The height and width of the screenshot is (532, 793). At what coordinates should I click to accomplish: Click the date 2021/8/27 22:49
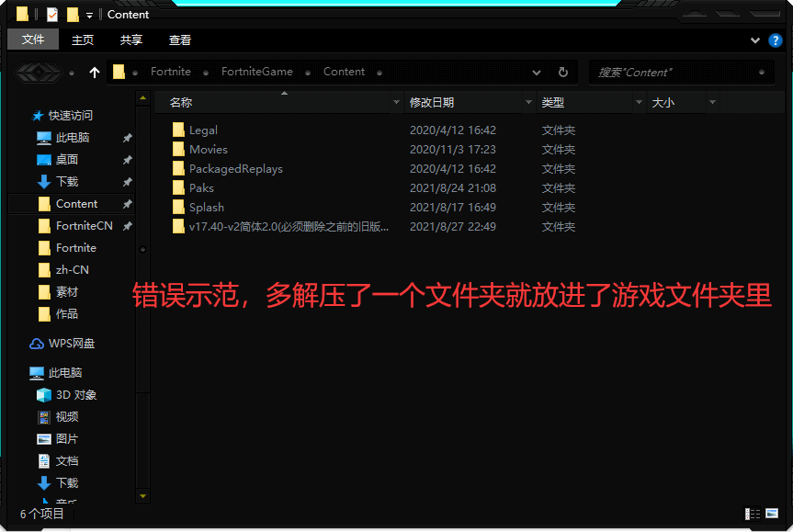point(453,227)
